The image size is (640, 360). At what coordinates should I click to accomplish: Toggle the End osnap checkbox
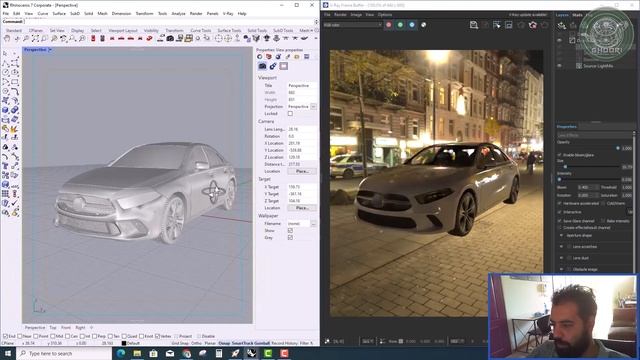pyautogui.click(x=5, y=336)
